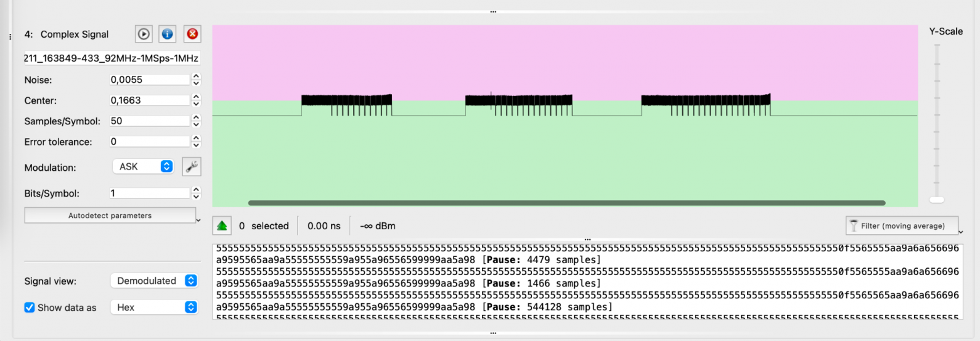Open the modulation settings wrench
980x341 pixels.
point(192,166)
